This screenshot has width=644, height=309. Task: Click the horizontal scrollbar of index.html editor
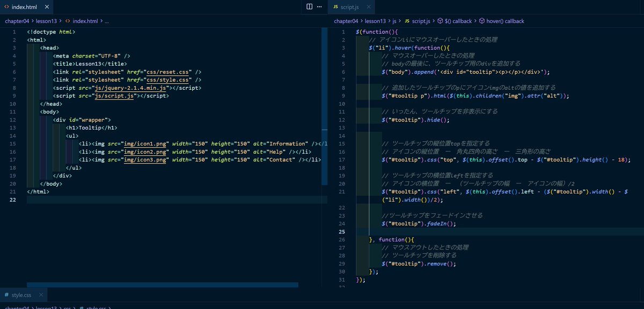(162, 285)
